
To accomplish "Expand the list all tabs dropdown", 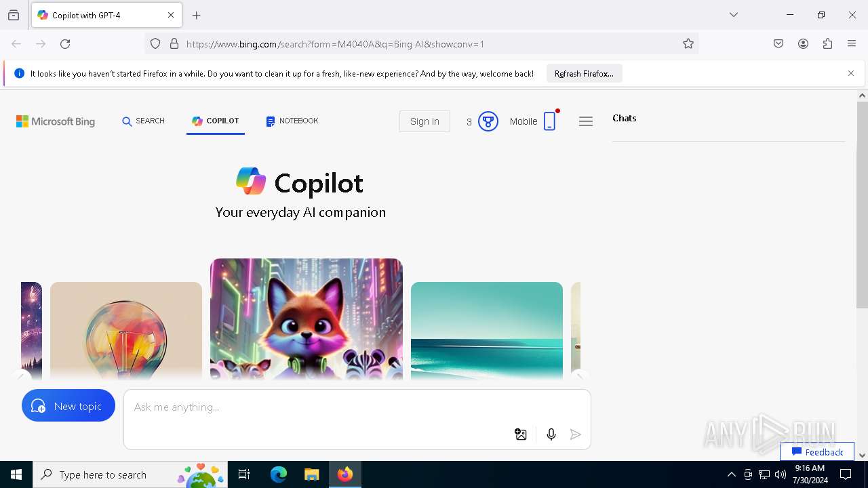I will (734, 15).
